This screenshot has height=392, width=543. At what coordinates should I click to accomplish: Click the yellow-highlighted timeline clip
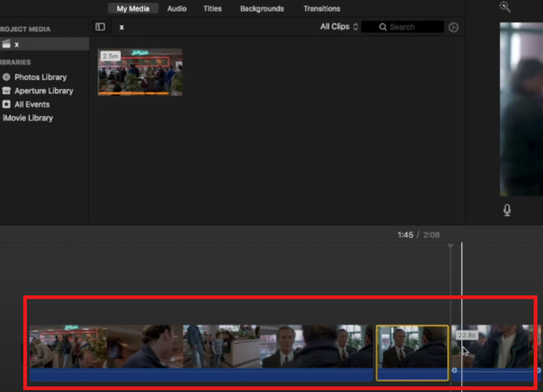point(412,353)
